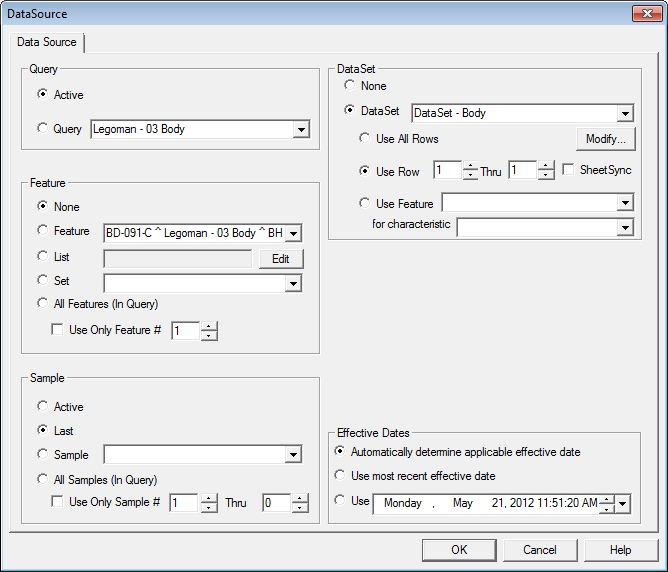Viewport: 668px width, 572px height.
Task: Expand the Feature BD-091-C dropdown
Action: click(293, 233)
